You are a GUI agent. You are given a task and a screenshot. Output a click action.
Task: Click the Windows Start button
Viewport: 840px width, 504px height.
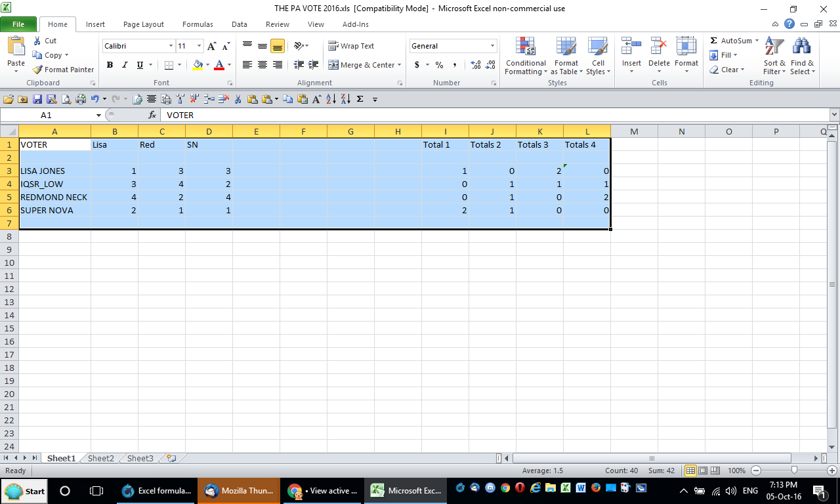click(26, 491)
